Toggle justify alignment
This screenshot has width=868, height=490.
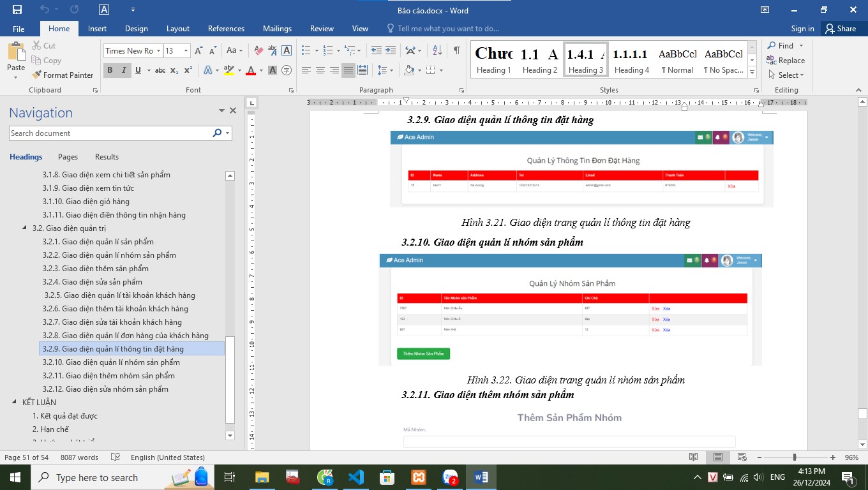pos(348,70)
